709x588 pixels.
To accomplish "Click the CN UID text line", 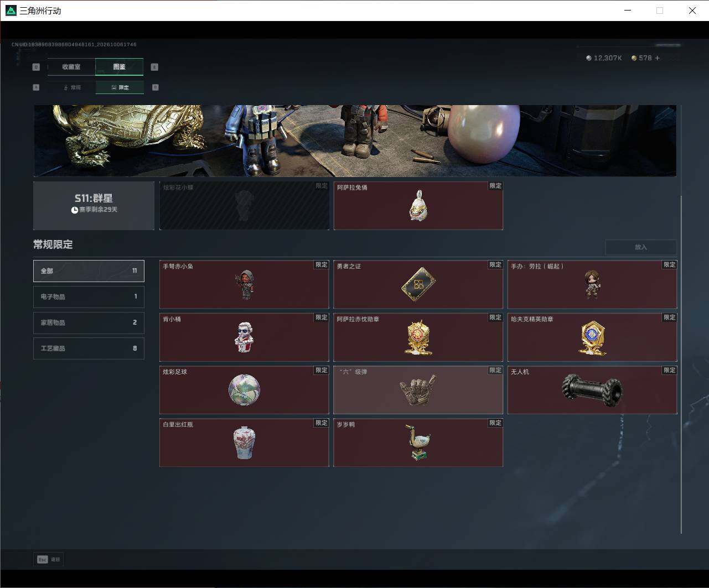I will [74, 44].
